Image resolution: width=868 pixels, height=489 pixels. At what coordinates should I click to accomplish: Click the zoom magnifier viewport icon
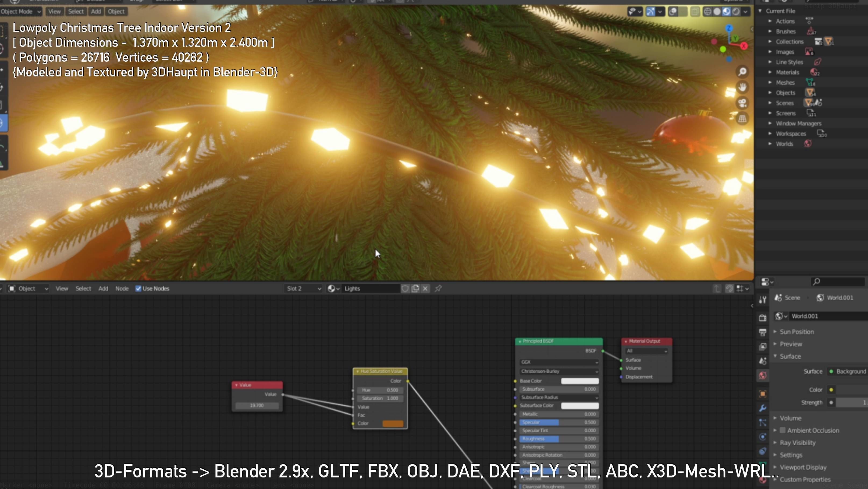(x=742, y=72)
